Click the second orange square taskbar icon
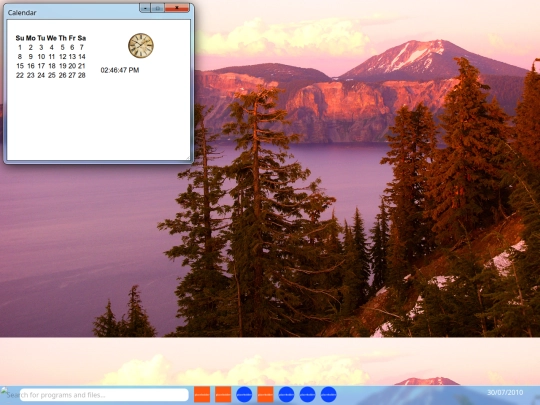 pos(223,394)
